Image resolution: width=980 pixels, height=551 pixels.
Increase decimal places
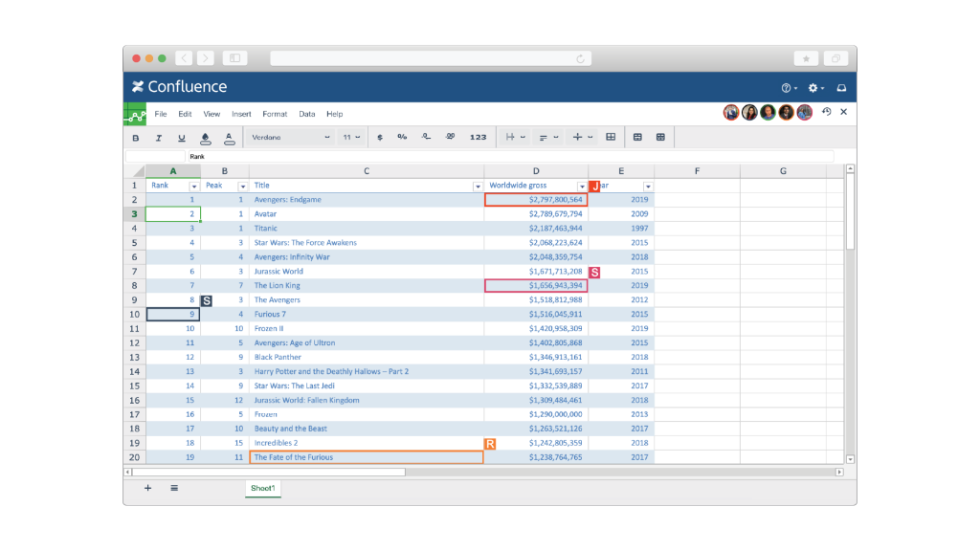pos(450,137)
